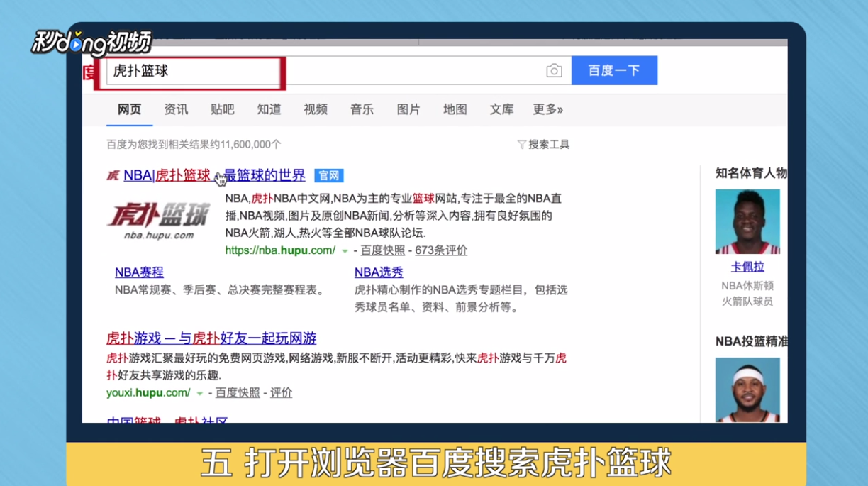Image resolution: width=868 pixels, height=486 pixels.
Task: Click the 卡佩拉 player photo
Action: [x=747, y=221]
